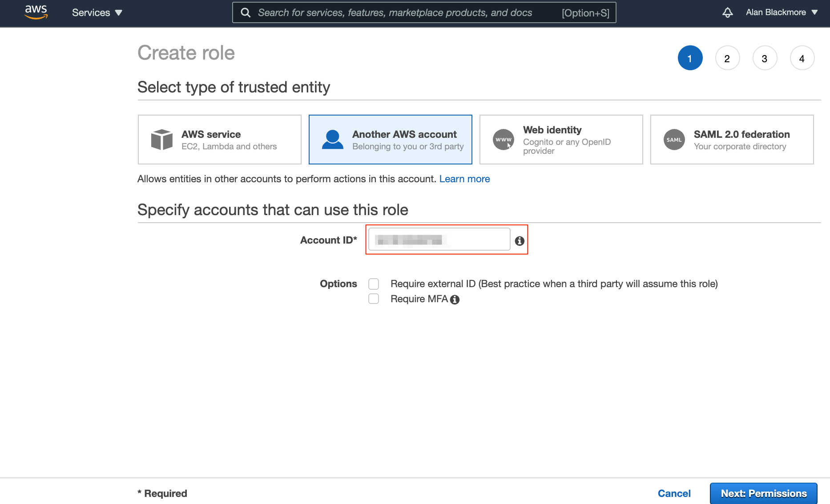
Task: Choose the Web identity www icon
Action: 503,140
